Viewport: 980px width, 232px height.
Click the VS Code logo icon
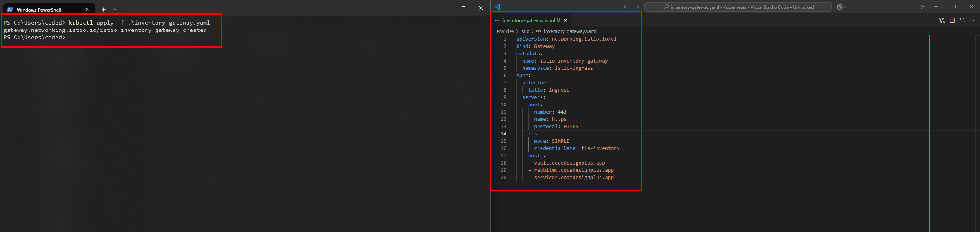point(497,7)
